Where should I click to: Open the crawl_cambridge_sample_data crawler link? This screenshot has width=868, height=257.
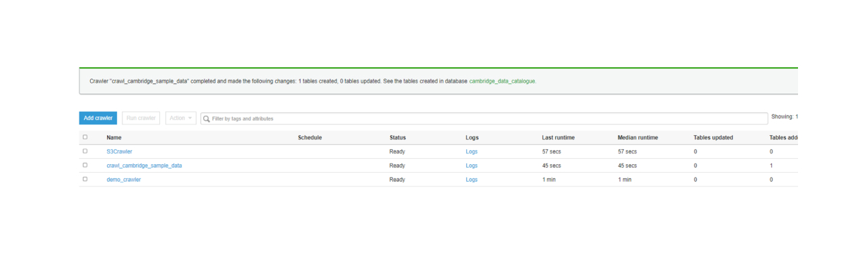coord(144,166)
